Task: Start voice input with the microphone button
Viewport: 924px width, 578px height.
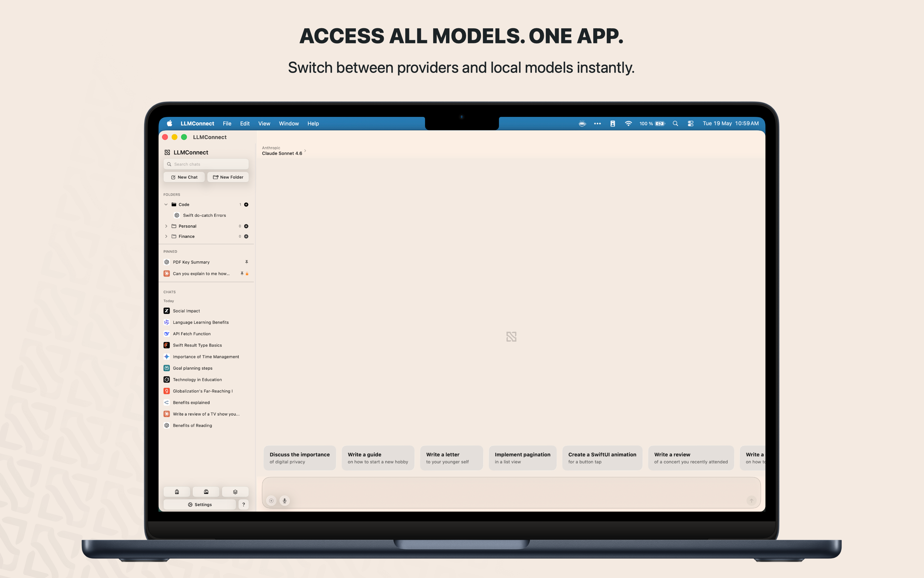Action: tap(285, 501)
